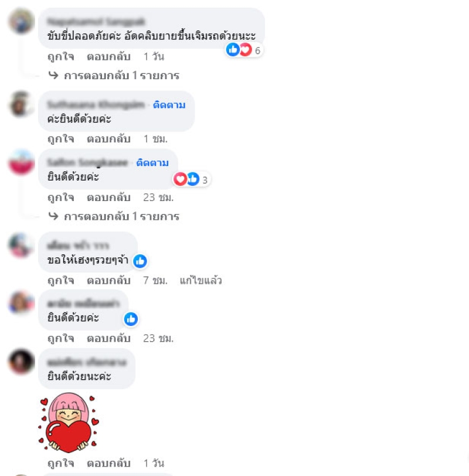Like the ขอให้เฮงๆรวยๆจ้า comment via ถูกใจ
469x476 pixels.
[61, 280]
